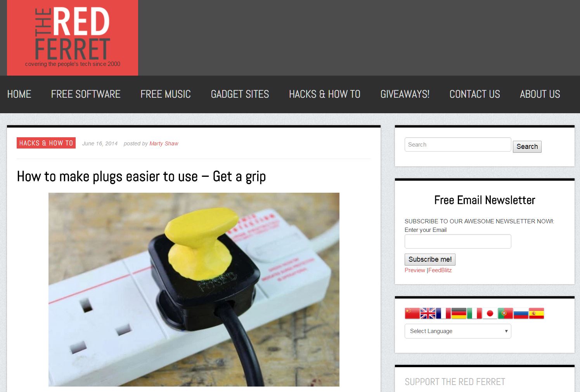Open the Free Software menu item
Screen dimensions: 580x392
click(x=86, y=94)
